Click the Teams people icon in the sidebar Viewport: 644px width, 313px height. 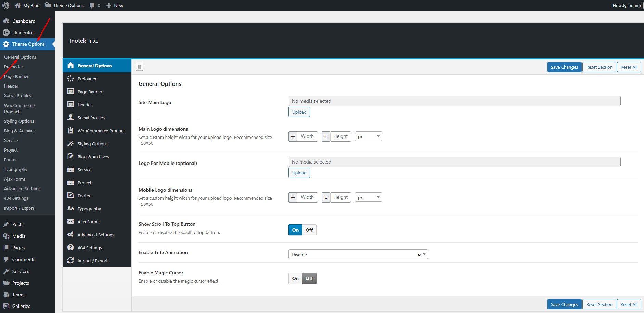(6, 295)
